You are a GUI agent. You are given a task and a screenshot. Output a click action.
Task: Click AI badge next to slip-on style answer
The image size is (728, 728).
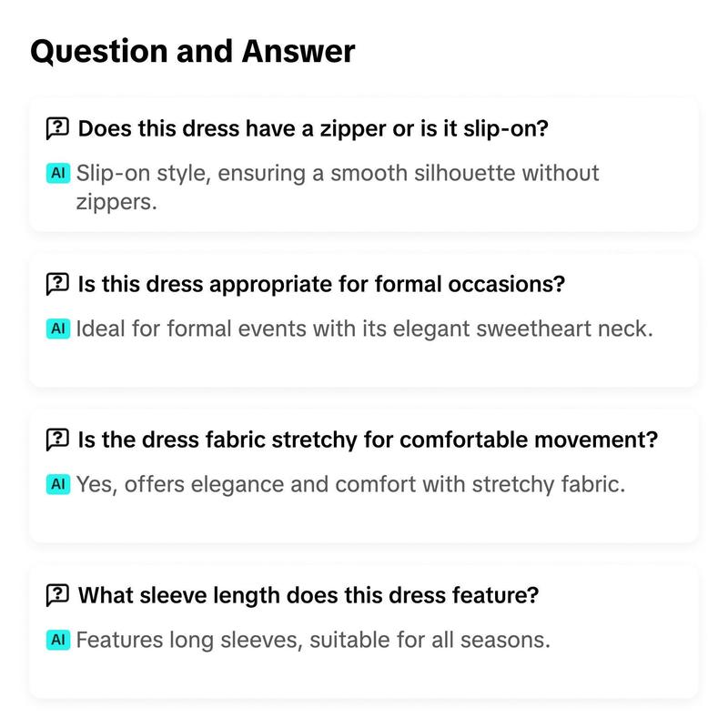pos(58,173)
